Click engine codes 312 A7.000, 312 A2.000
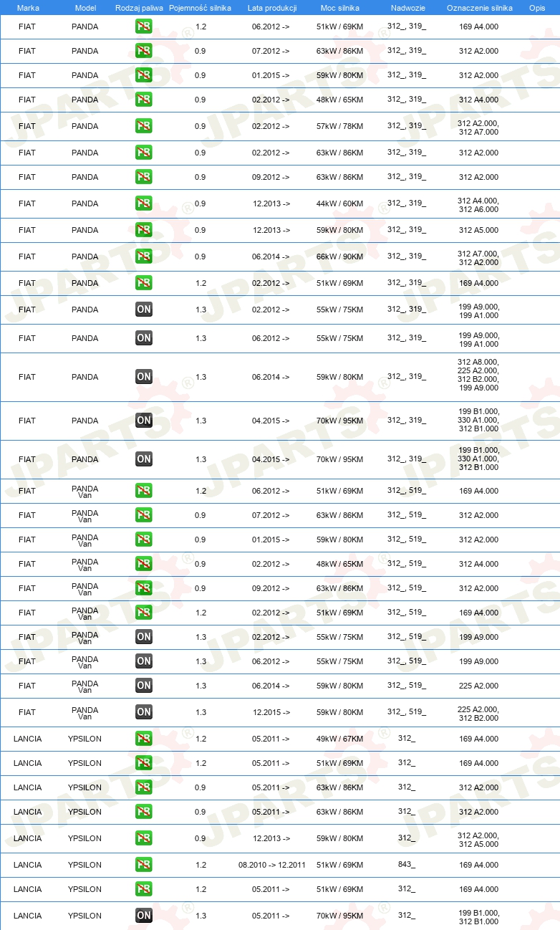The image size is (560, 930). tap(478, 258)
